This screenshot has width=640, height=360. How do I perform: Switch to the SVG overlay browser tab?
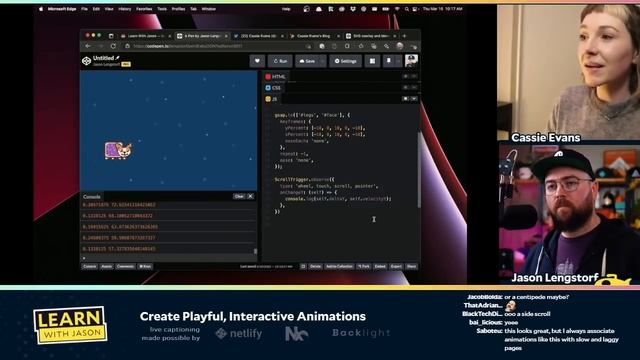click(371, 36)
